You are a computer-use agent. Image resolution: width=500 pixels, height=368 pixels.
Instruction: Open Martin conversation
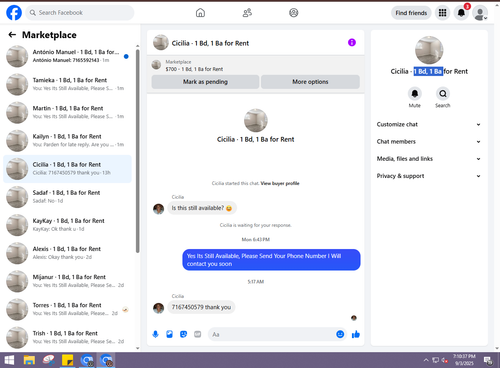67,112
